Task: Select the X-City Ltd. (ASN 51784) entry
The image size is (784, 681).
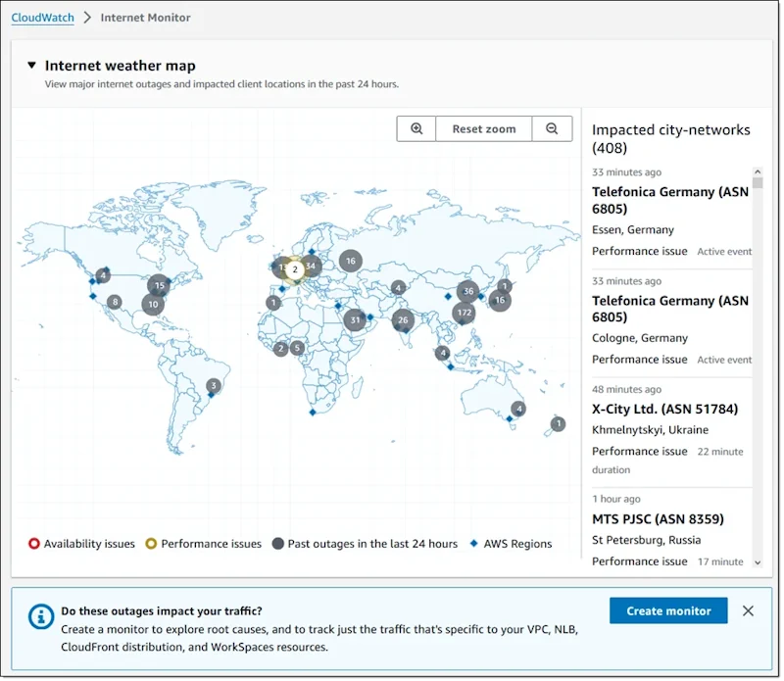Action: pos(672,431)
